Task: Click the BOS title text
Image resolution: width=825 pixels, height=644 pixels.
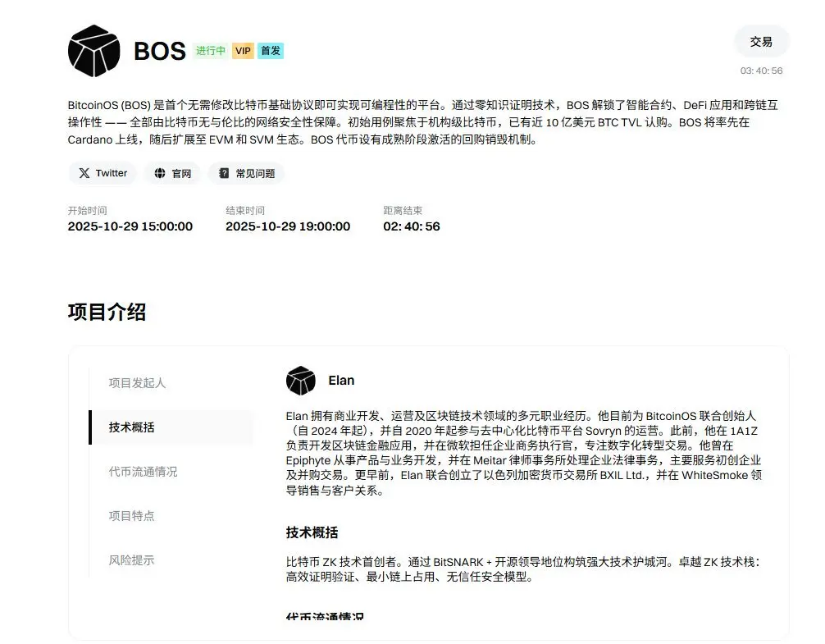Action: 160,51
